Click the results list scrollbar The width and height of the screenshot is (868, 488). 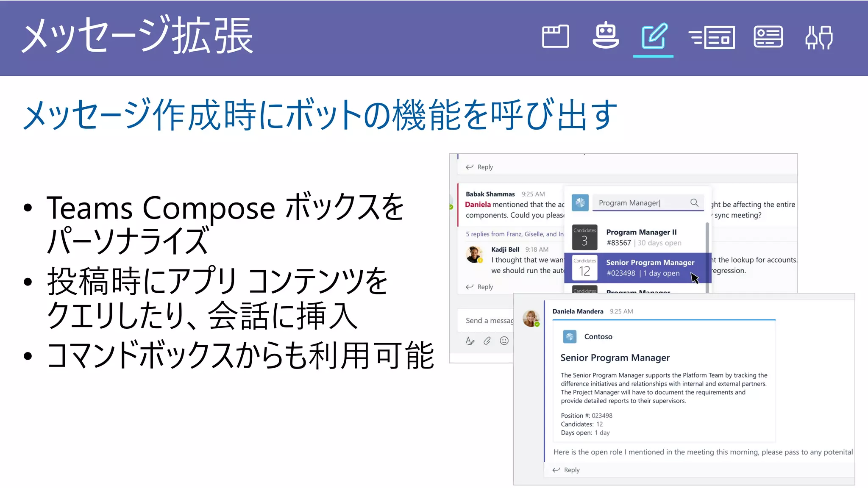[707, 257]
